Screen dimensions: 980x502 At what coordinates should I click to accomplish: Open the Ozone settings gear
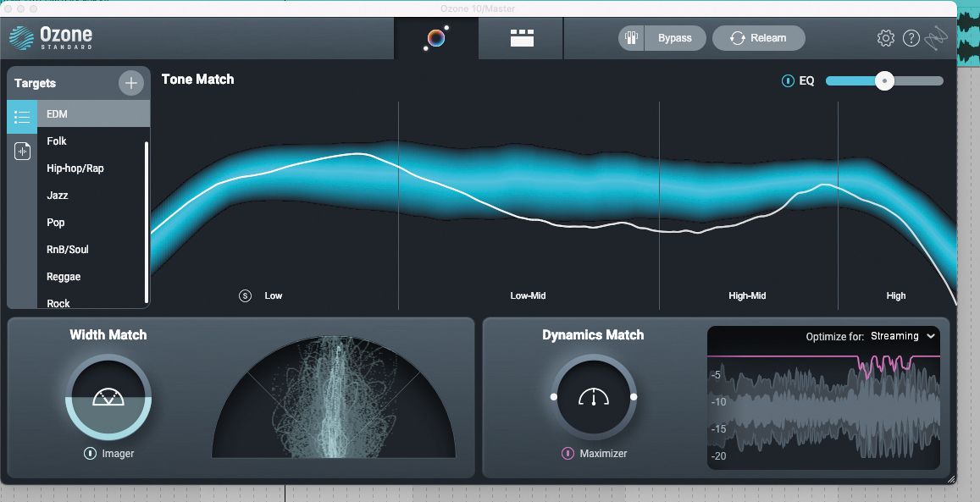[885, 37]
